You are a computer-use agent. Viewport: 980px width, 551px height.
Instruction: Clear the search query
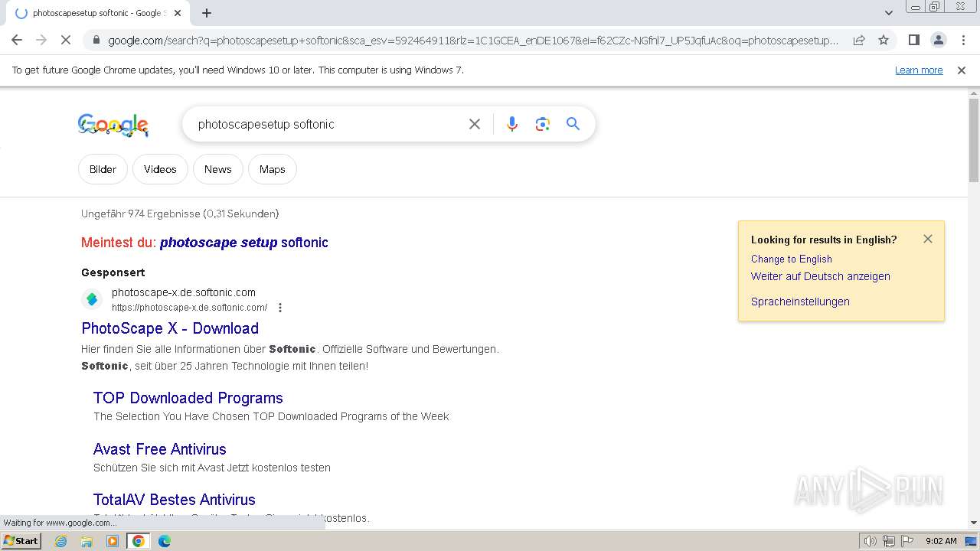click(475, 124)
